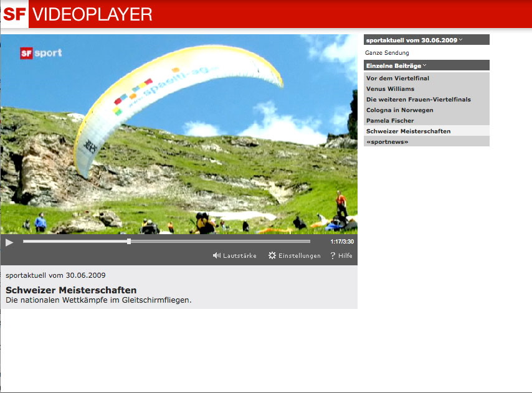532x393 pixels.
Task: Click the SF logo in the header
Action: coord(14,14)
